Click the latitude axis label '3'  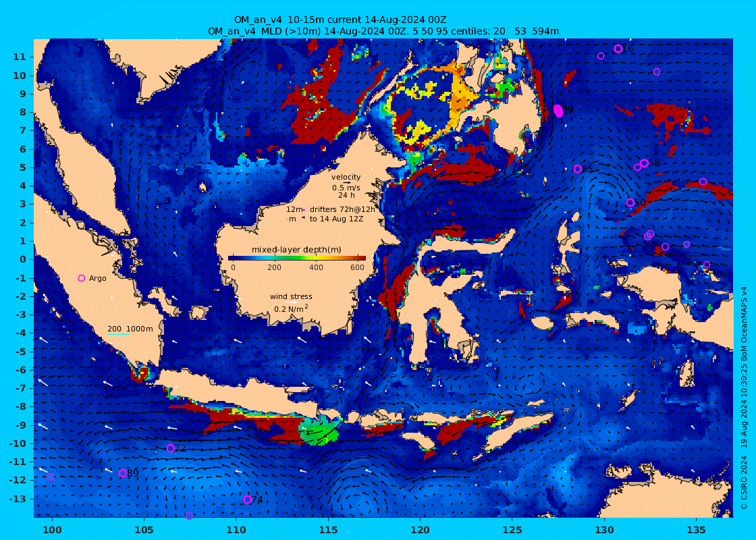[x=22, y=204]
